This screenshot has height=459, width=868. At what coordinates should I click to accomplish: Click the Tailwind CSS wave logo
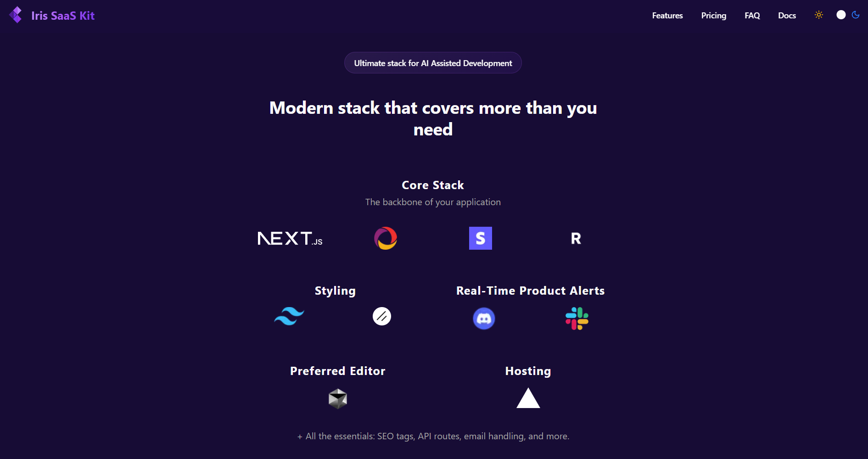point(289,316)
